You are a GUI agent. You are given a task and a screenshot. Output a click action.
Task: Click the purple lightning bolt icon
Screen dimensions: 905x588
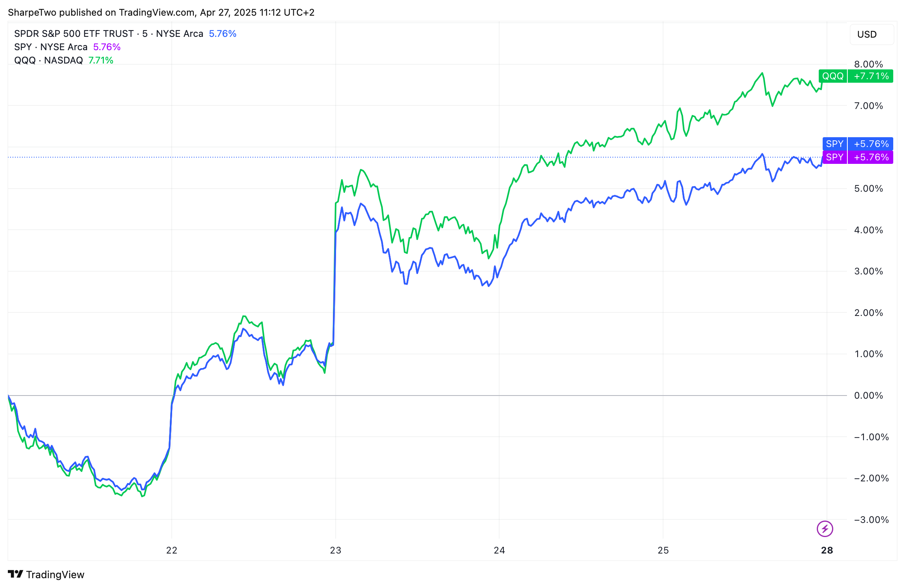[825, 529]
